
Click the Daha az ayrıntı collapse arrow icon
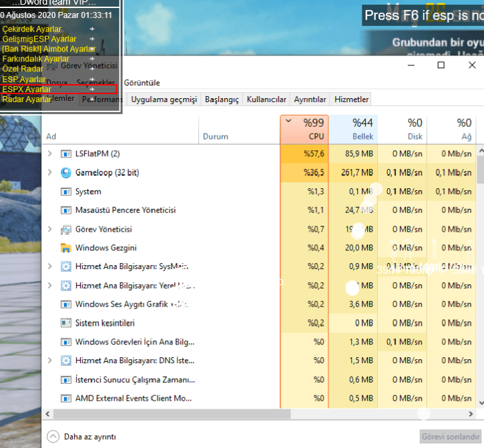pos(53,437)
